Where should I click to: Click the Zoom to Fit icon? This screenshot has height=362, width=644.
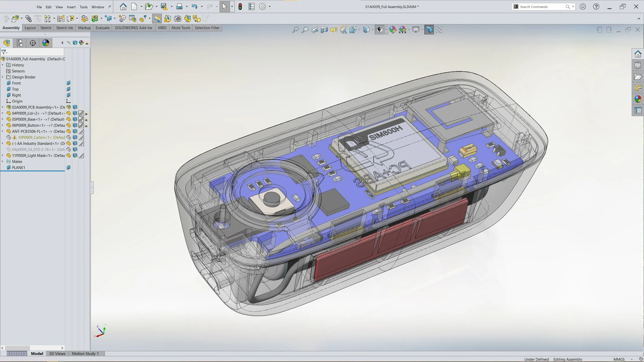click(x=295, y=30)
